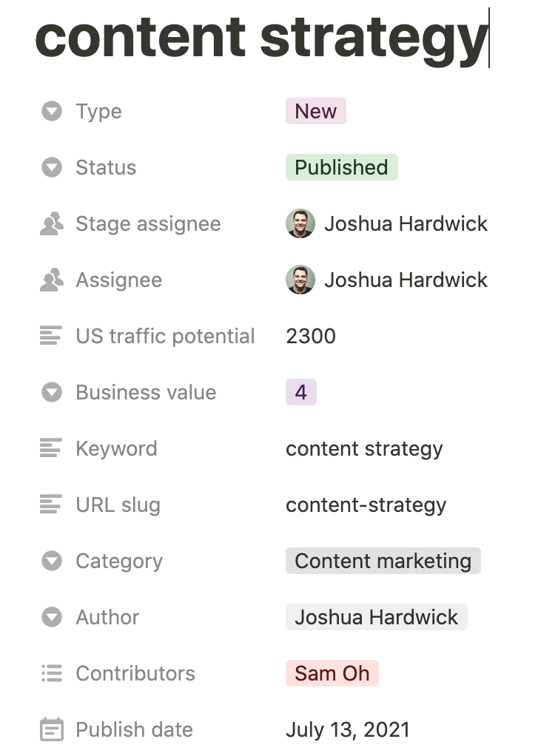Image resolution: width=558 pixels, height=756 pixels.
Task: Click the 2300 traffic potential value
Action: (x=311, y=337)
